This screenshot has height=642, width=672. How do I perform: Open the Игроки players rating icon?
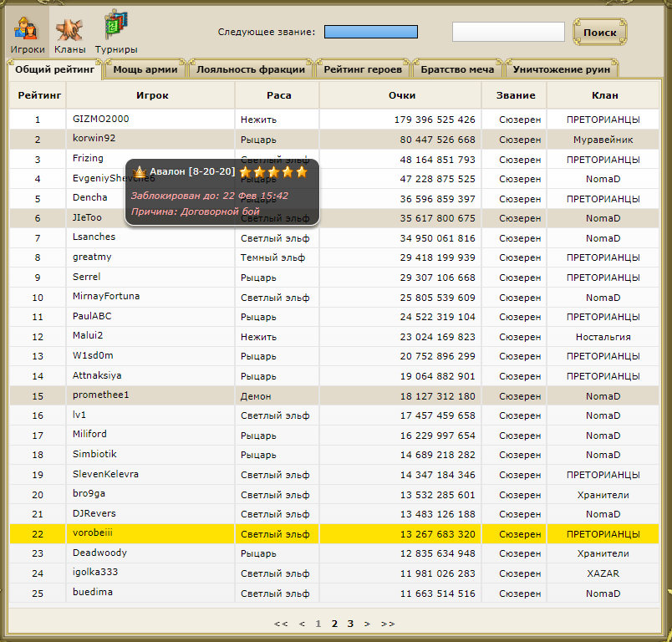[x=28, y=33]
